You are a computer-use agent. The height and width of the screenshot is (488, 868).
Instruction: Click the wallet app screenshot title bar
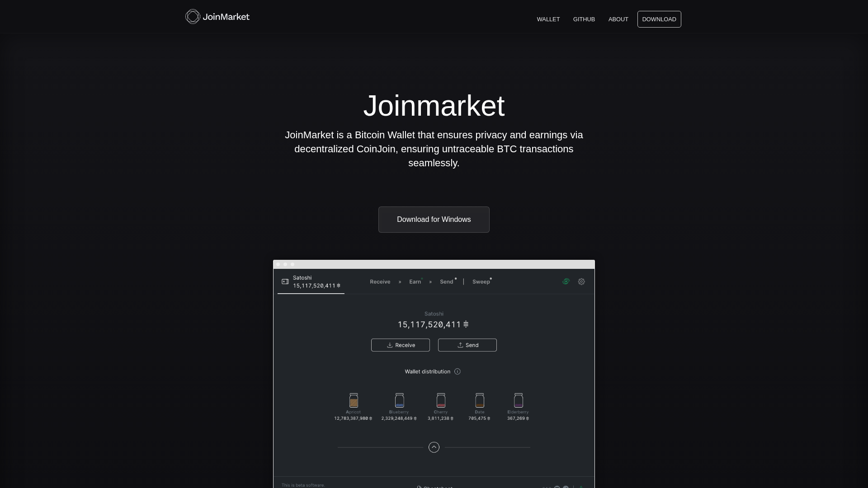pyautogui.click(x=434, y=264)
